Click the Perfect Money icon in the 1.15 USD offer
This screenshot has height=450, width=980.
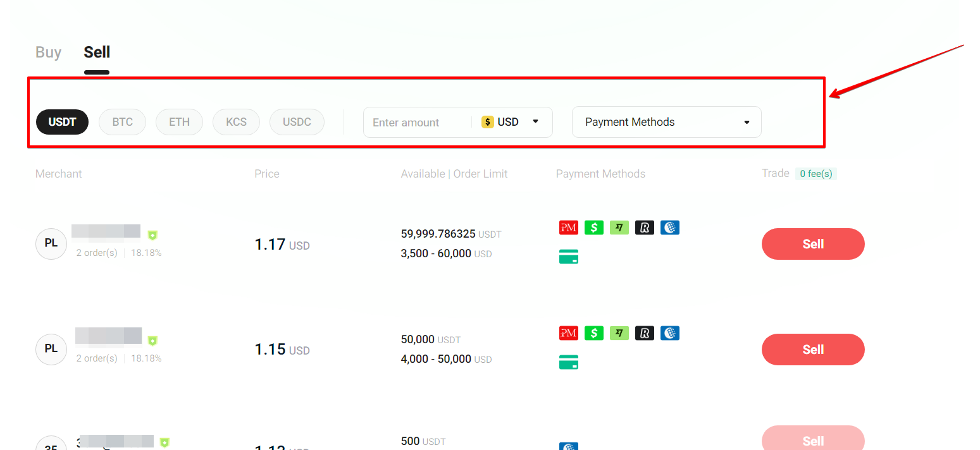click(569, 333)
